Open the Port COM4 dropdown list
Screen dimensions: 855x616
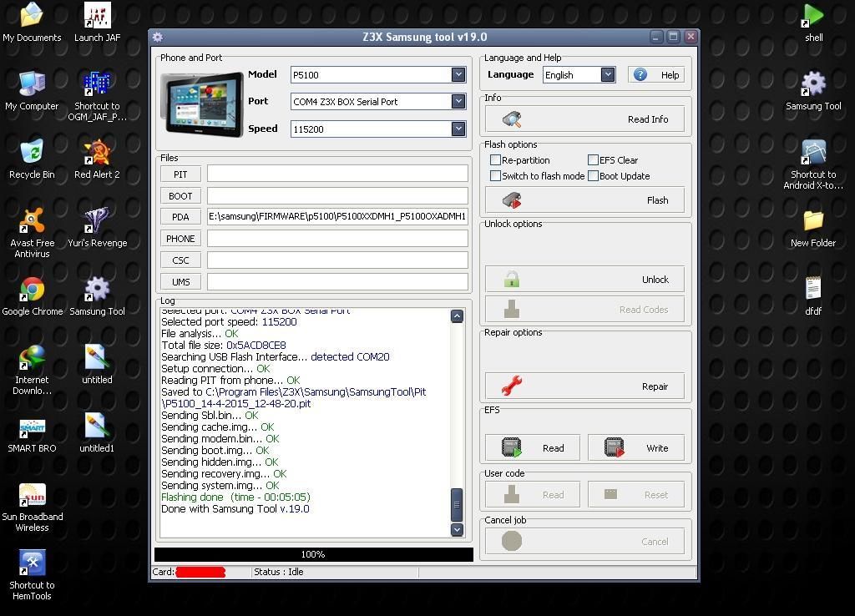[458, 102]
